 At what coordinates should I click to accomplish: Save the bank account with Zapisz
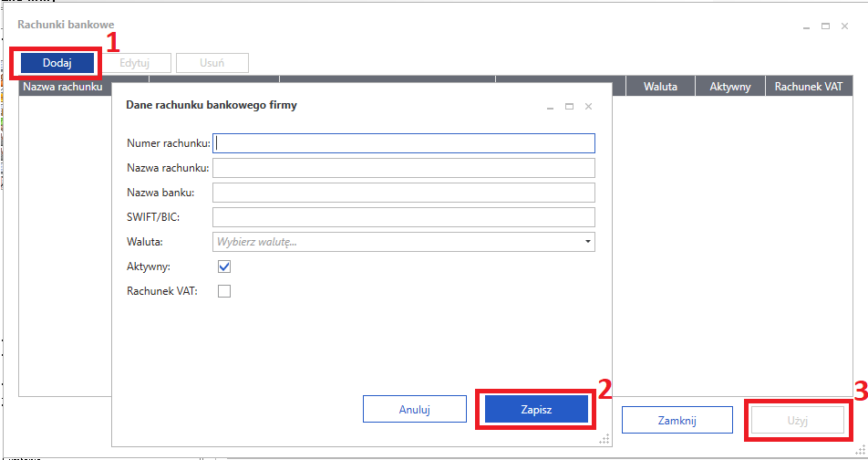pos(536,409)
